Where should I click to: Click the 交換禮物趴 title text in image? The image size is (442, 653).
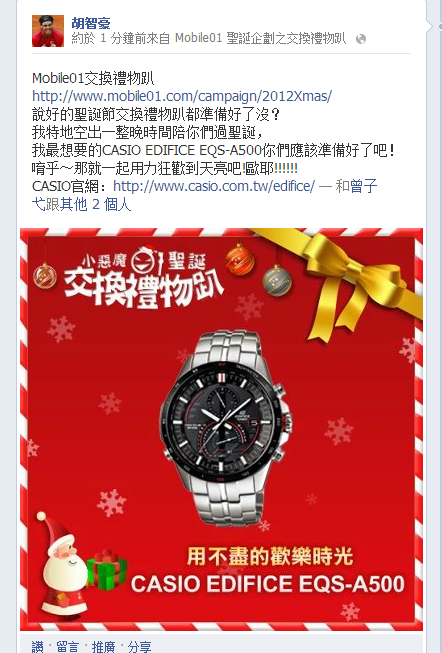pos(144,289)
